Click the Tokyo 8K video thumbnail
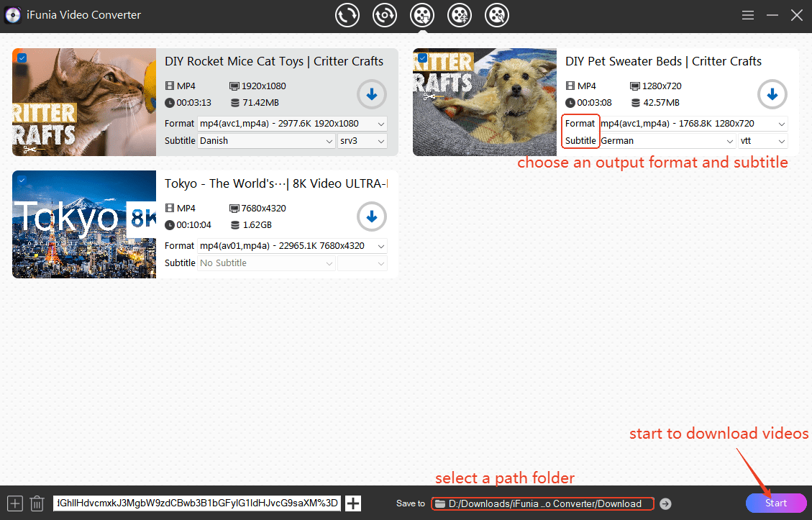 pos(84,224)
